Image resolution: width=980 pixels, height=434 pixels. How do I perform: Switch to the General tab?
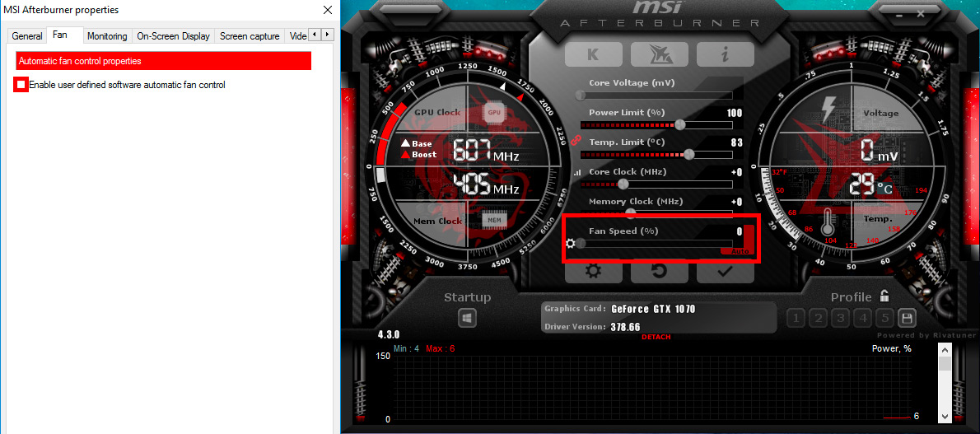point(27,36)
